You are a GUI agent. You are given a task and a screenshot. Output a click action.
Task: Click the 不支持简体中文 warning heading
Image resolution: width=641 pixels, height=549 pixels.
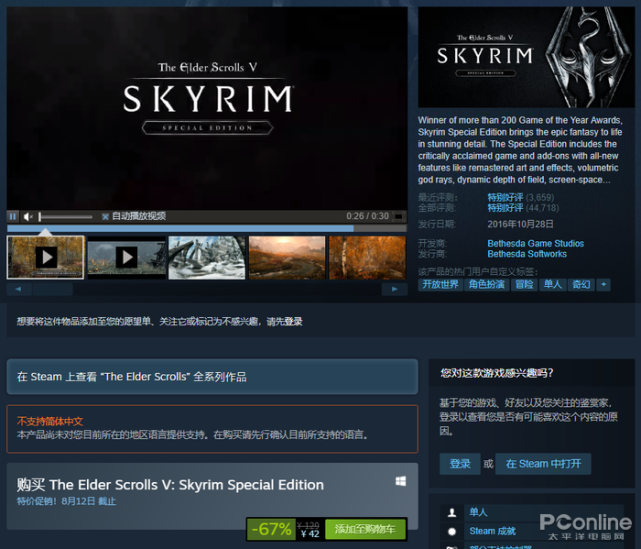[50, 421]
